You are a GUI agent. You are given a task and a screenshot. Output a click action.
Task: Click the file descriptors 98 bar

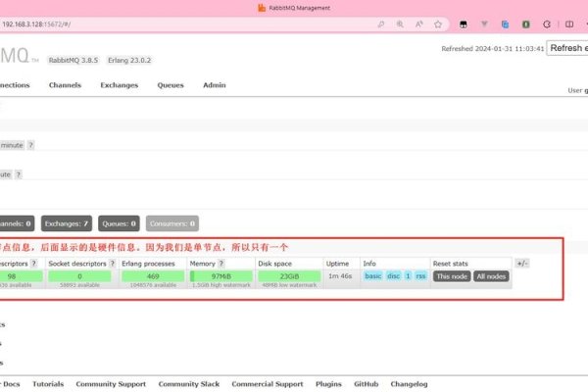pyautogui.click(x=22, y=276)
